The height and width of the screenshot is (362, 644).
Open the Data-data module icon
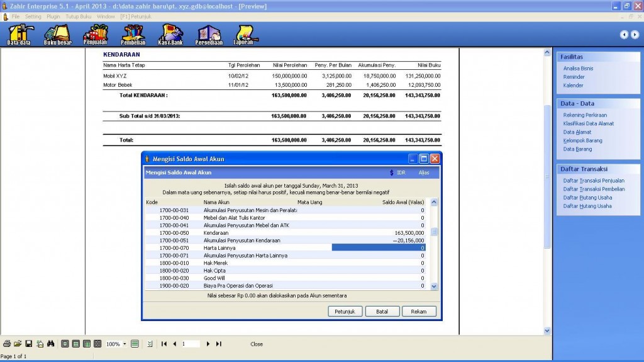coord(19,35)
